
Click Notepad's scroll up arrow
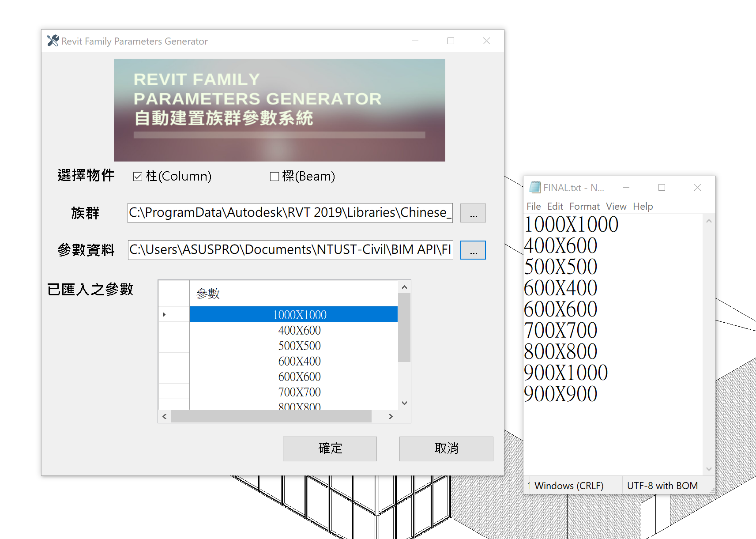click(x=709, y=221)
